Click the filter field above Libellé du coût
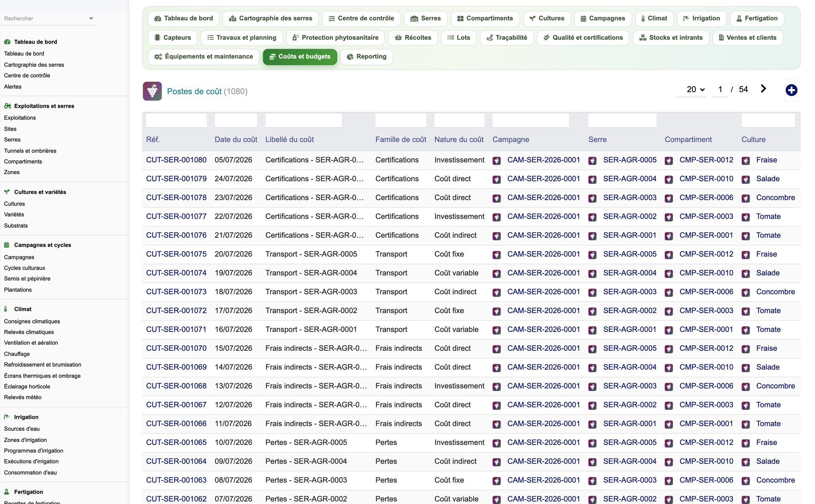 303,121
